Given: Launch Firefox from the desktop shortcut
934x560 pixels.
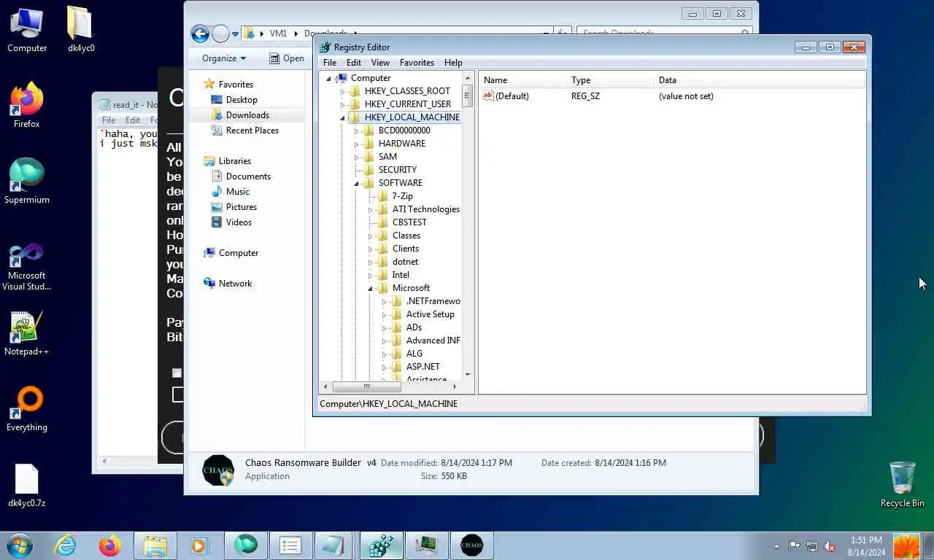Looking at the screenshot, I should click(27, 106).
